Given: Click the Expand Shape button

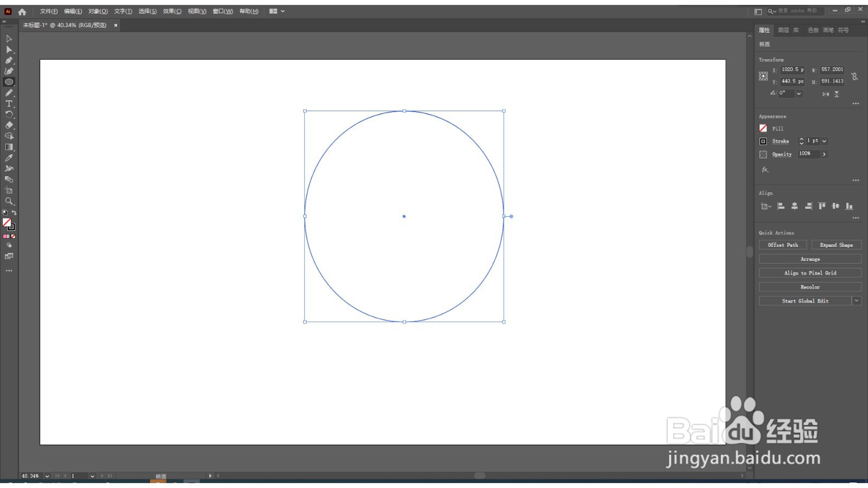Looking at the screenshot, I should 837,245.
